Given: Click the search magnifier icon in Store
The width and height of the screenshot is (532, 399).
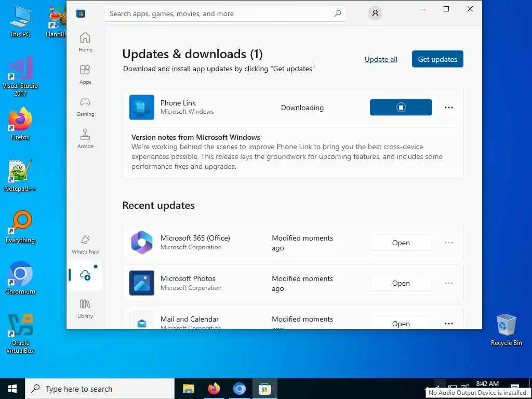Looking at the screenshot, I should click(x=338, y=13).
